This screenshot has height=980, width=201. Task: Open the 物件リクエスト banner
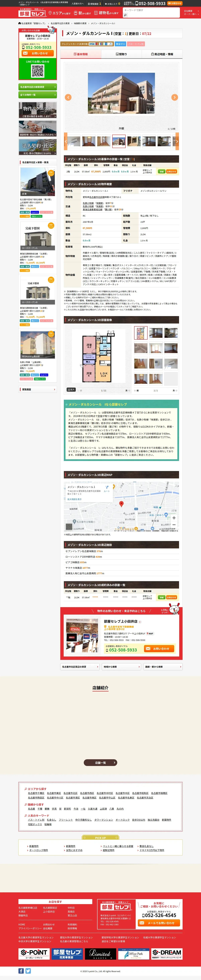click(x=38, y=110)
